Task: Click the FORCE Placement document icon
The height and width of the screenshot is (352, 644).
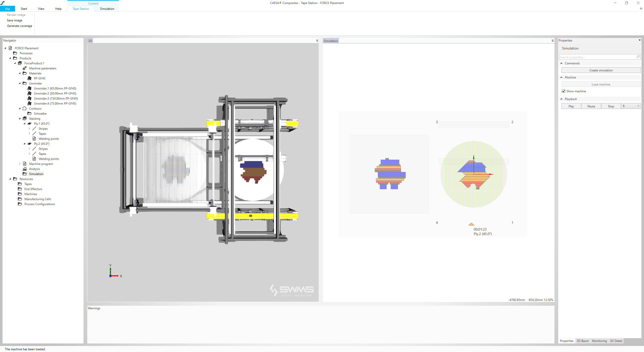Action: point(10,48)
